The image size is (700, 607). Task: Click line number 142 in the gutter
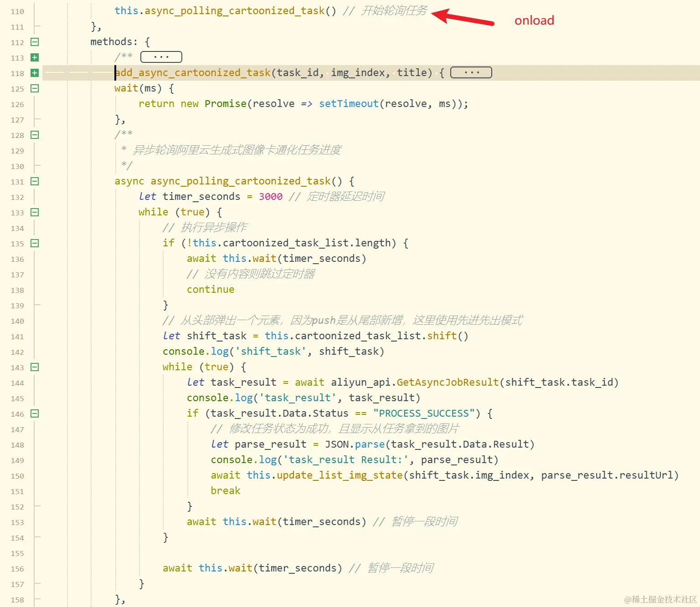point(17,352)
